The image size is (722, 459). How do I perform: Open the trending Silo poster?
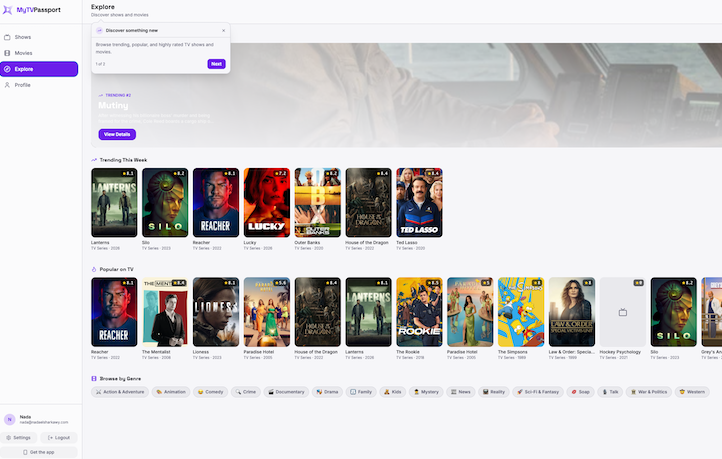click(x=165, y=203)
